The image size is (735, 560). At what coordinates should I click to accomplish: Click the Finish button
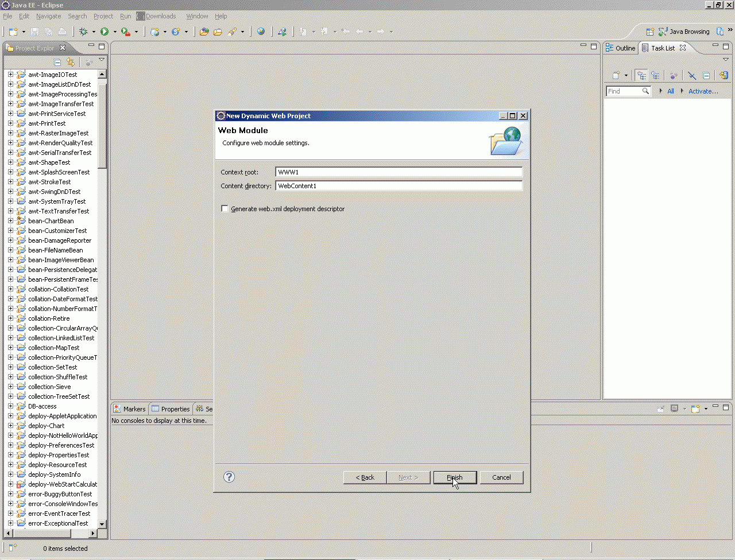pos(455,477)
